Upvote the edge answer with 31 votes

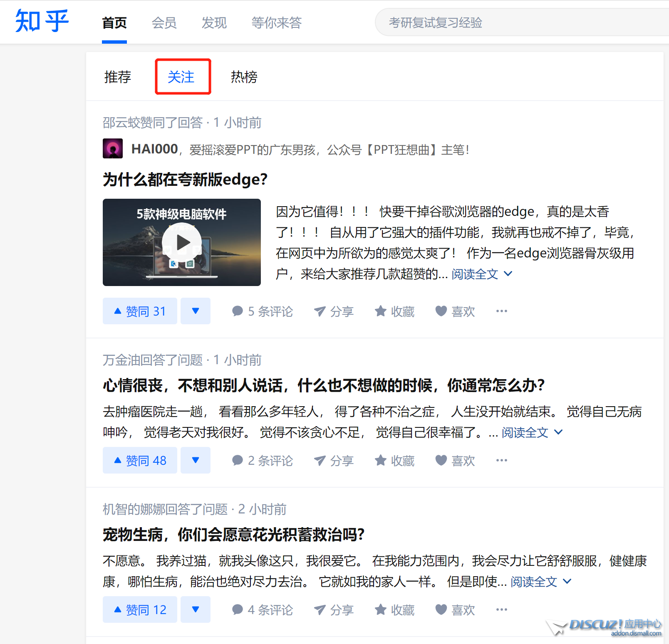click(140, 311)
